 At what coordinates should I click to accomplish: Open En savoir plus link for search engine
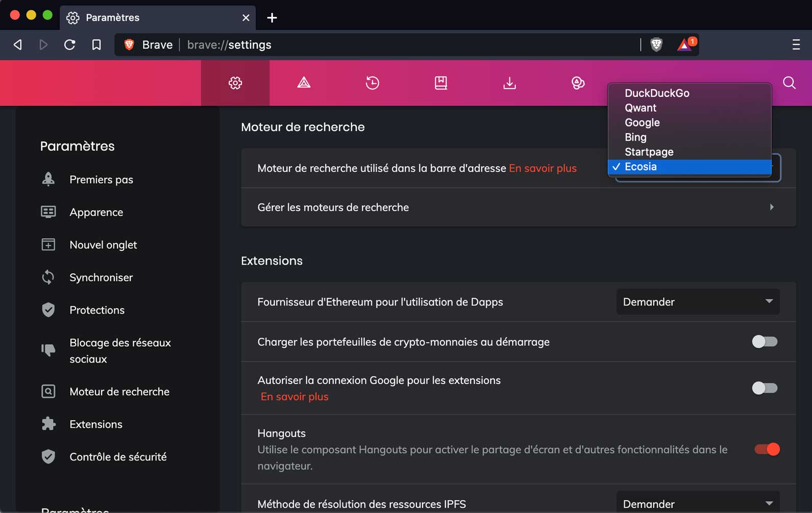point(543,168)
